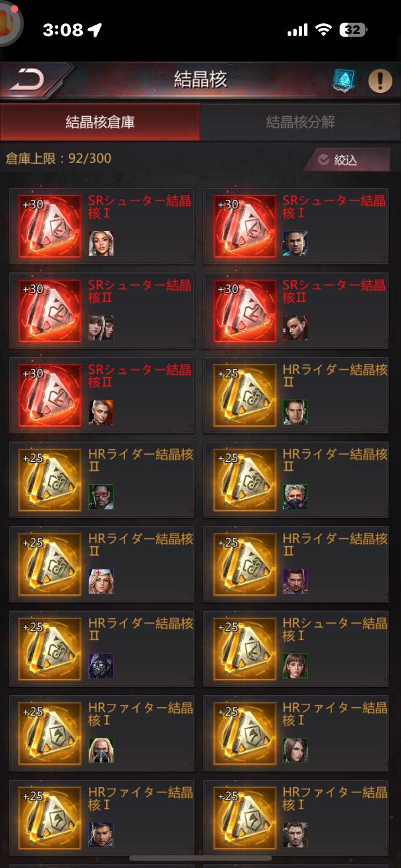Switch to the 結晶核分解 tab

tap(301, 122)
